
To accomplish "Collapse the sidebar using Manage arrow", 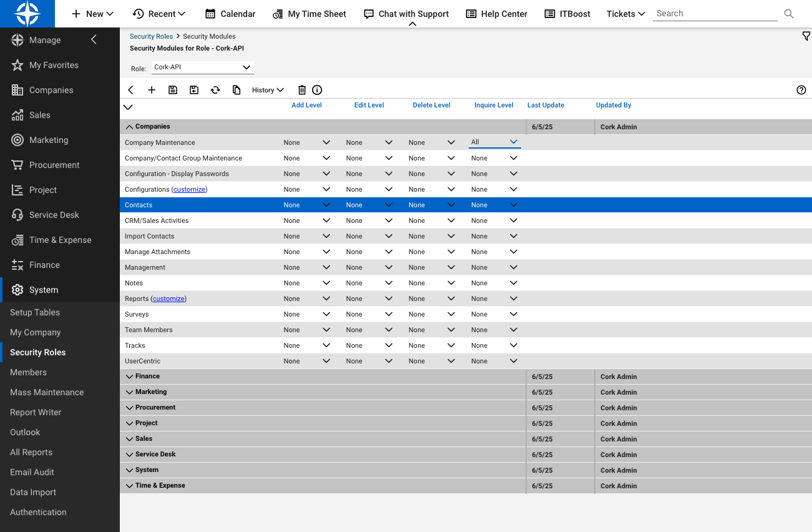I will pos(94,40).
